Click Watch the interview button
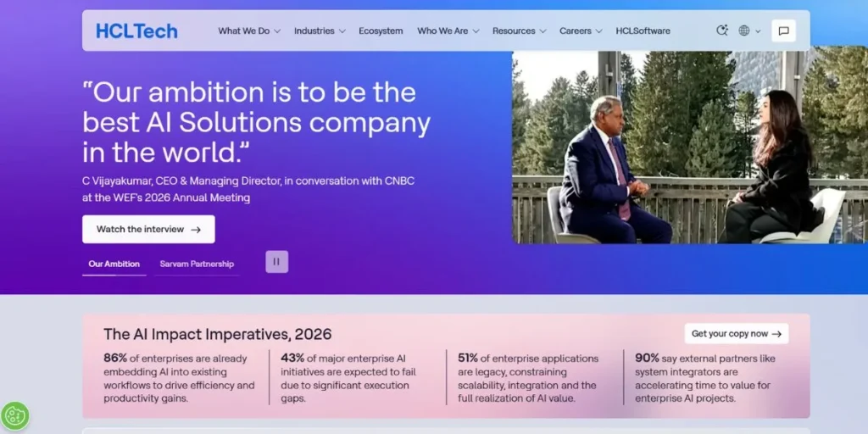Image resolution: width=868 pixels, height=434 pixels. pos(148,229)
